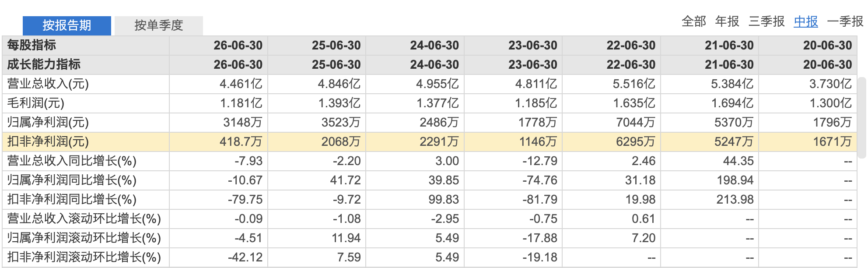Click the 归属净利润同比增长(%) row label
868x268 pixels.
coord(72,180)
